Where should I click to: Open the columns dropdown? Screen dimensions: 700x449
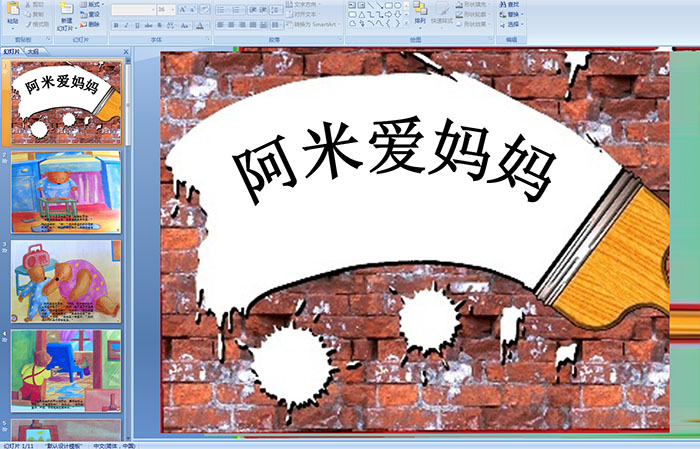click(277, 25)
